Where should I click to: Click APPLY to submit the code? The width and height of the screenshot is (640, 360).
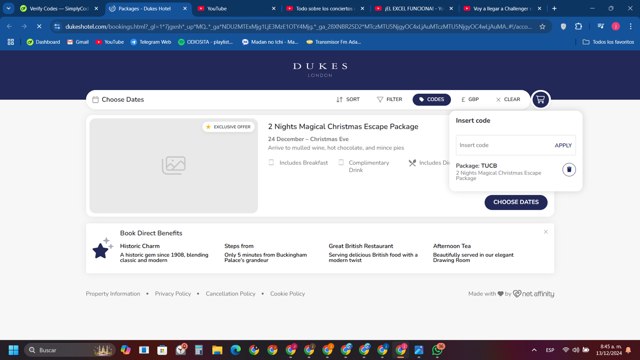point(563,145)
